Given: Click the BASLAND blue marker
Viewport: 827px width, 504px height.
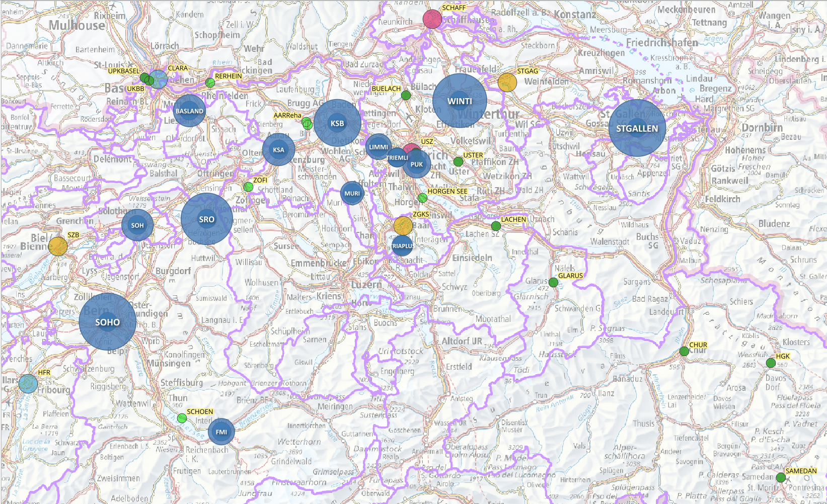Looking at the screenshot, I should click(189, 111).
